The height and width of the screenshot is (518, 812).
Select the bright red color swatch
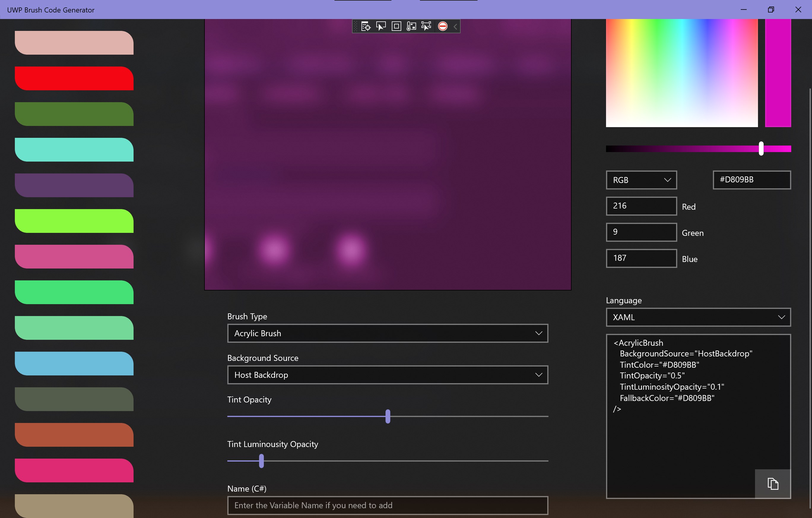coord(74,78)
